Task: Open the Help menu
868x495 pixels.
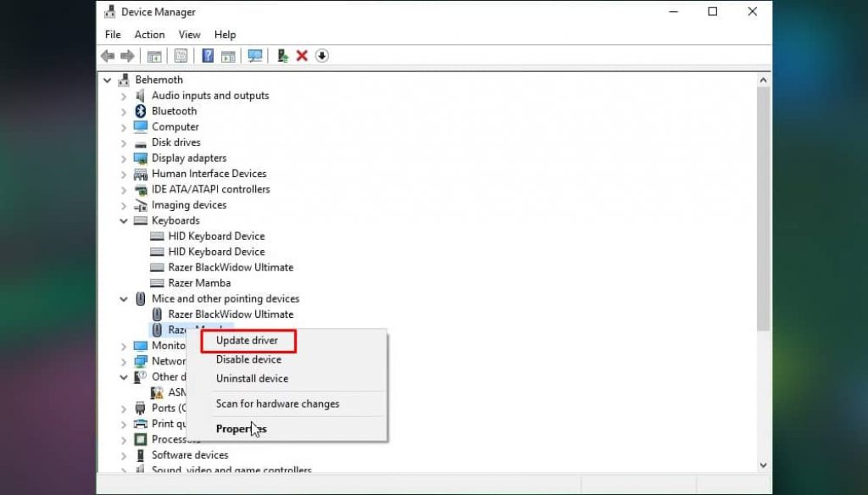Action: pyautogui.click(x=225, y=35)
